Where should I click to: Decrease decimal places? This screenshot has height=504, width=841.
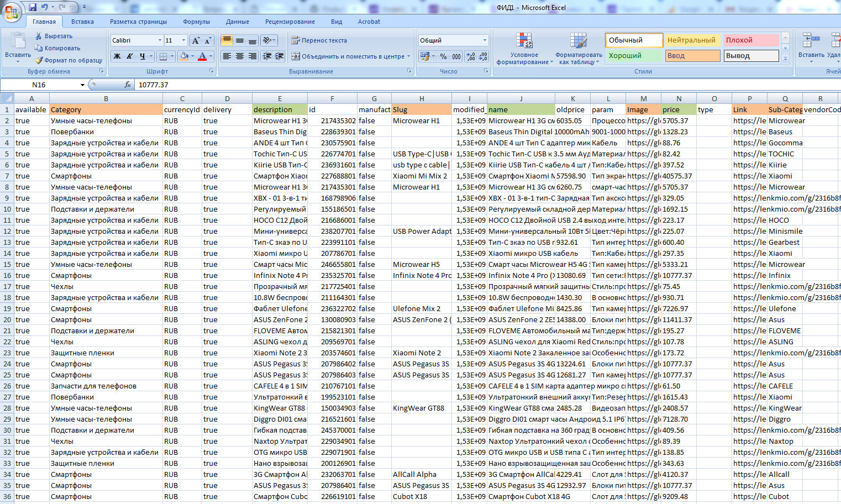coord(483,56)
